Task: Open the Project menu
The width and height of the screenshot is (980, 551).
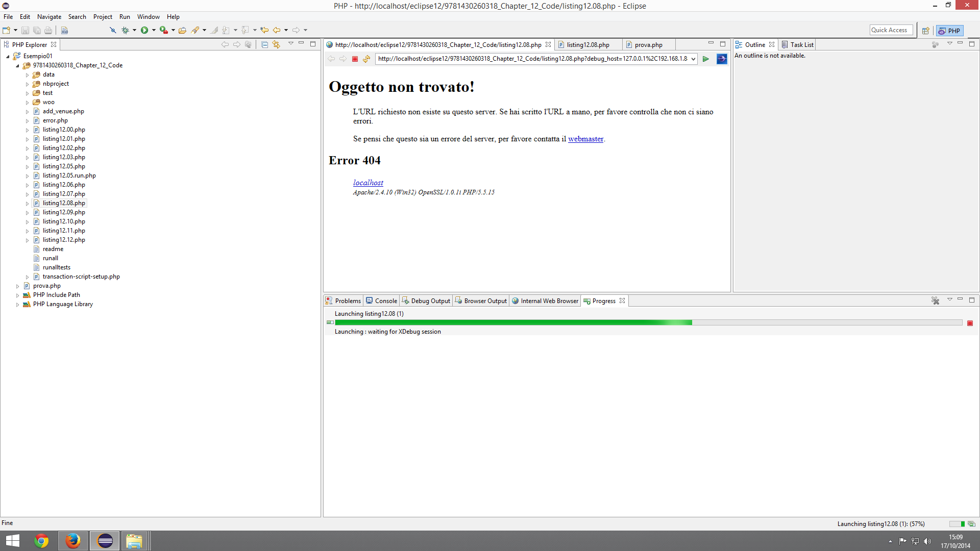Action: [102, 17]
